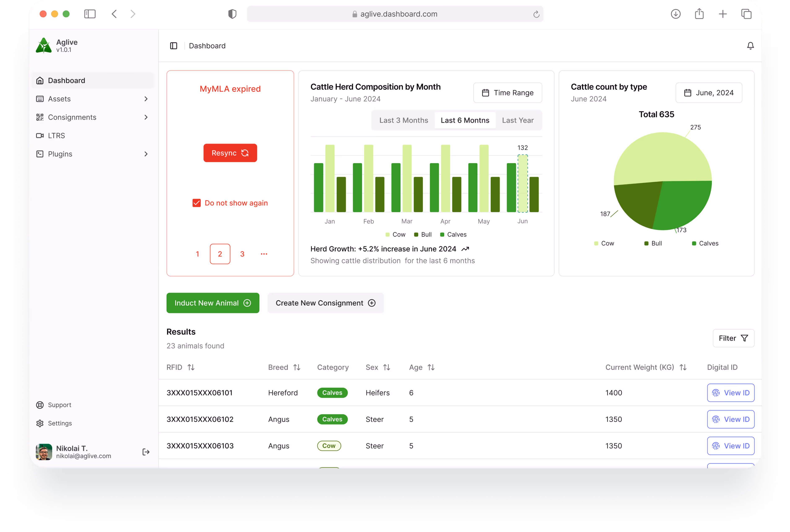This screenshot has height=532, width=790.
Task: Toggle the Calves legend under pie chart
Action: click(705, 243)
